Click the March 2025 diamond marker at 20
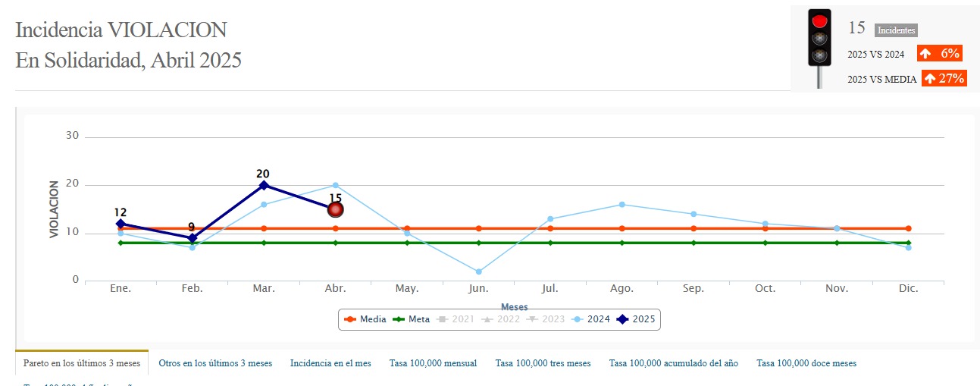Image resolution: width=980 pixels, height=386 pixels. coord(264,185)
